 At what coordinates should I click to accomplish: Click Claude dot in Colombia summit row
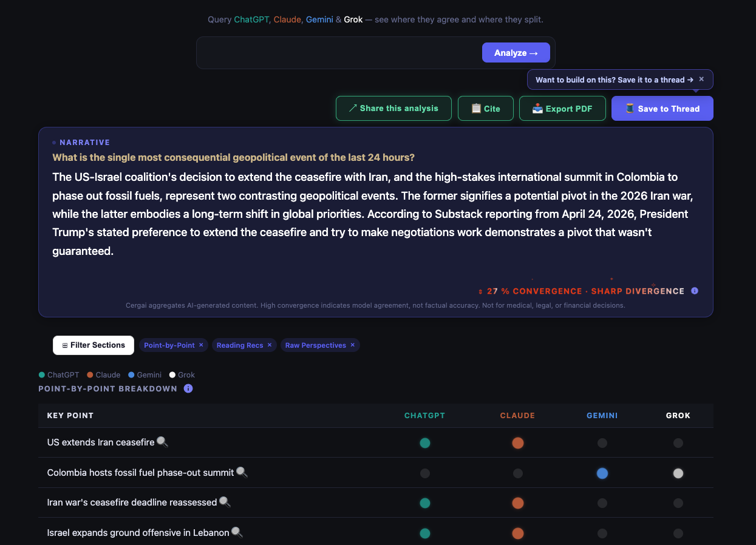[518, 473]
